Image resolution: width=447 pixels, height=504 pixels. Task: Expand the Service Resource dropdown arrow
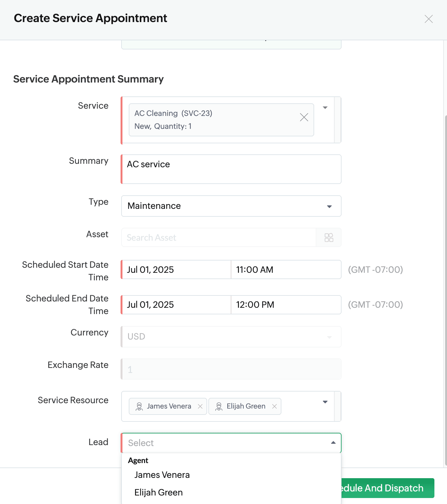click(x=325, y=402)
